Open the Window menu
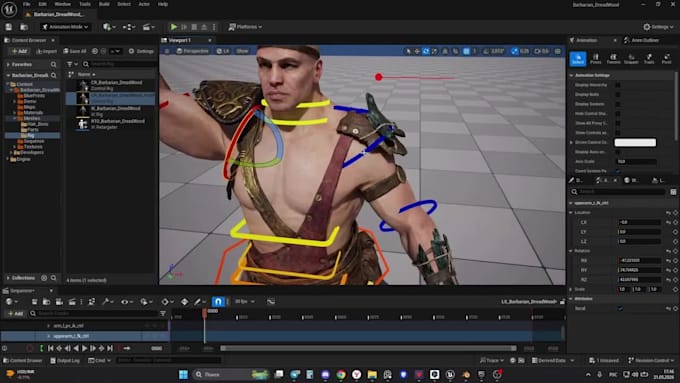The height and width of the screenshot is (383, 680). tap(62, 4)
